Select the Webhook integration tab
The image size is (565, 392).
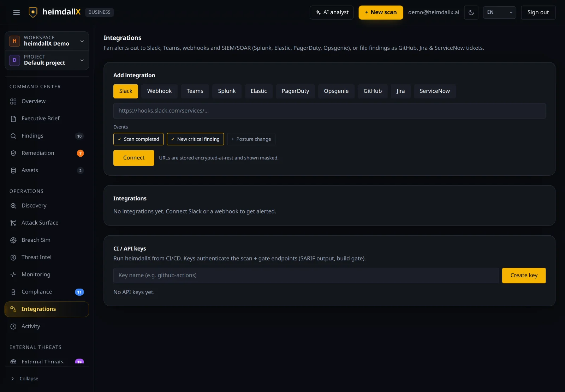coord(159,91)
